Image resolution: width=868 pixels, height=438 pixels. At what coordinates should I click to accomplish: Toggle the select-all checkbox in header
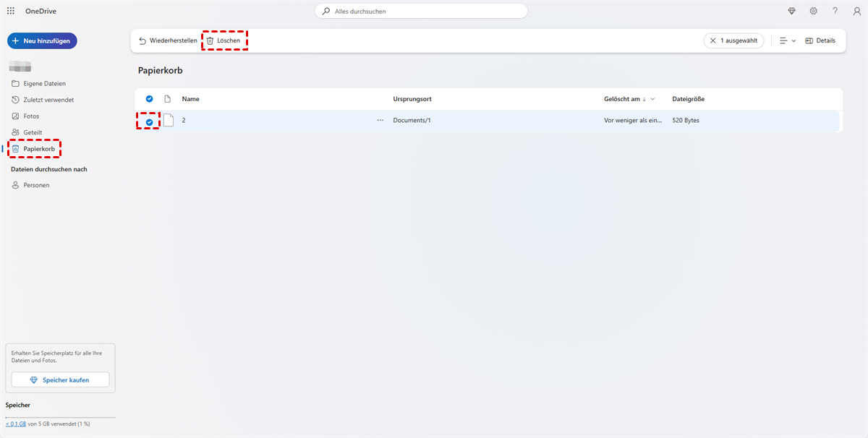click(150, 98)
